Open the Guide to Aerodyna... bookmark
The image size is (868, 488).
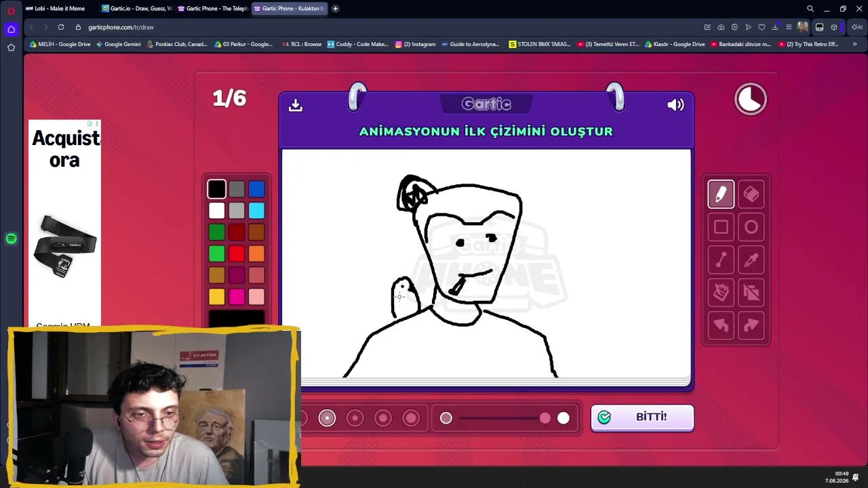(470, 44)
